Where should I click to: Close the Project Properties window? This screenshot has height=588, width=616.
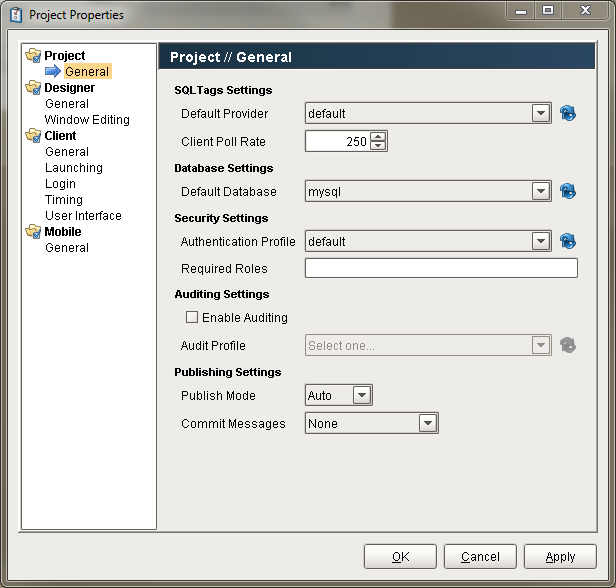tap(585, 10)
